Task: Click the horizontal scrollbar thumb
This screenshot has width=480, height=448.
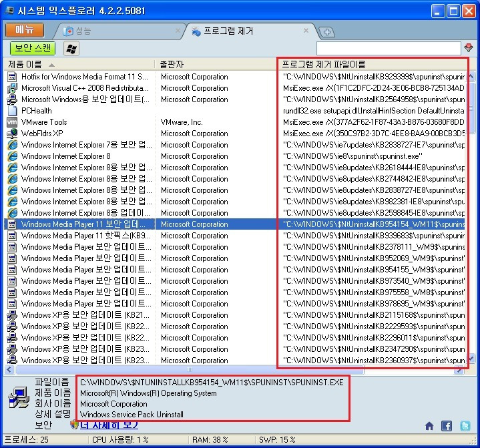Action: click(x=190, y=370)
